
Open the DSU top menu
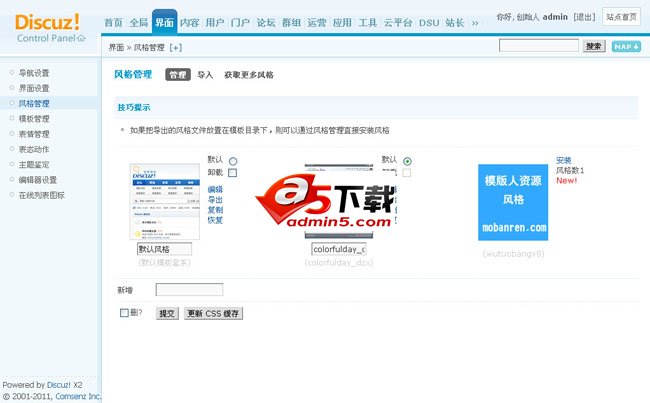click(x=429, y=23)
